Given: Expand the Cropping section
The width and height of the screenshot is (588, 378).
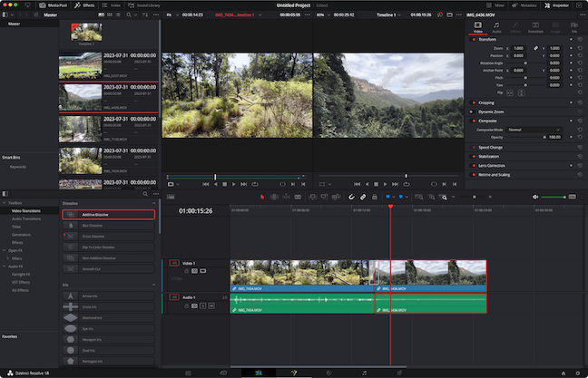Looking at the screenshot, I should point(486,102).
